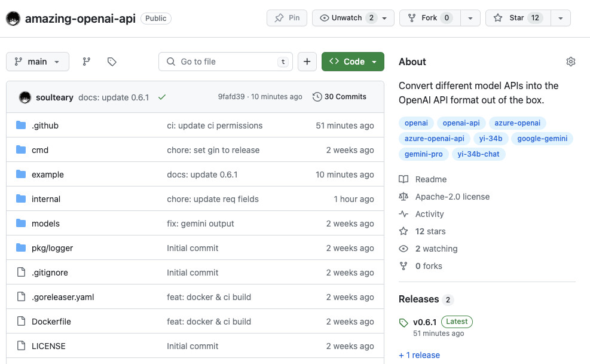Image resolution: width=590 pixels, height=364 pixels.
Task: Focus the Go to file search field
Action: pyautogui.click(x=225, y=62)
